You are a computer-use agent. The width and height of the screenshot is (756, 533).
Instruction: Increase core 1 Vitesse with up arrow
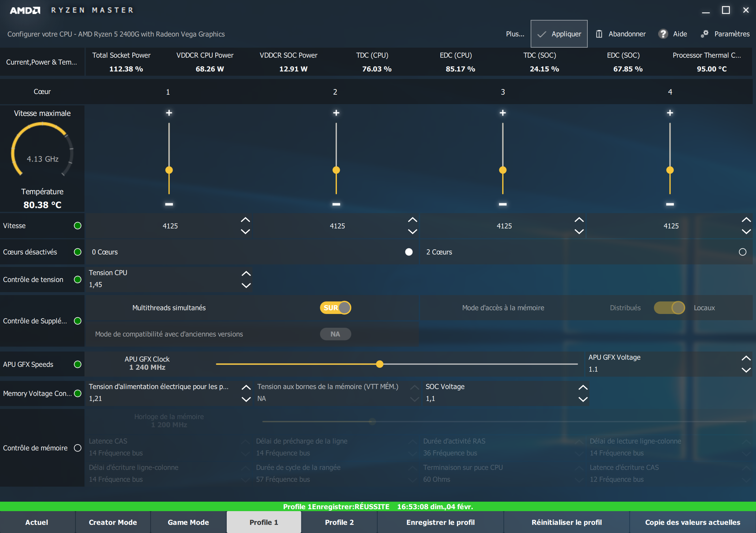245,220
